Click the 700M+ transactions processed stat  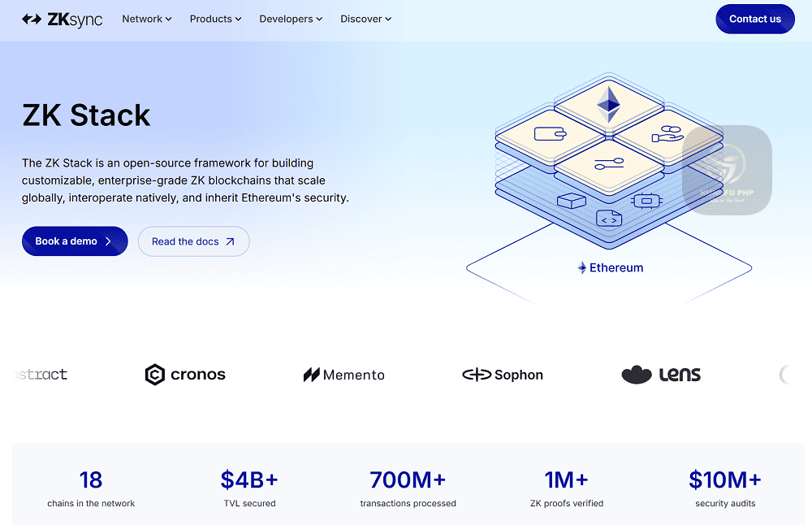[408, 488]
